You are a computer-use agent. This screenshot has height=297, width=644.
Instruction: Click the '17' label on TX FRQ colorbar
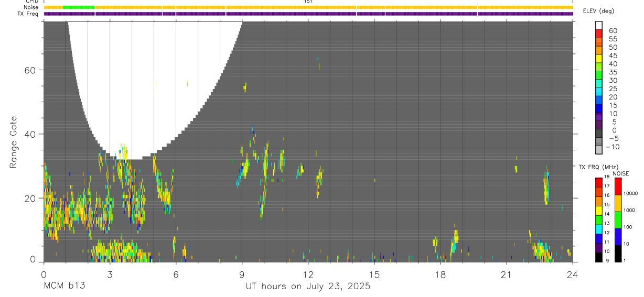coord(606,186)
